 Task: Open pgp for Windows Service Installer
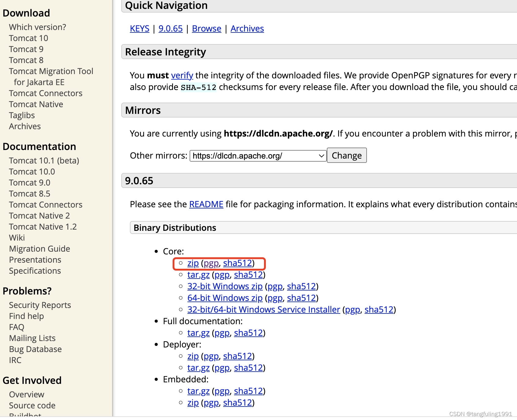coord(353,310)
